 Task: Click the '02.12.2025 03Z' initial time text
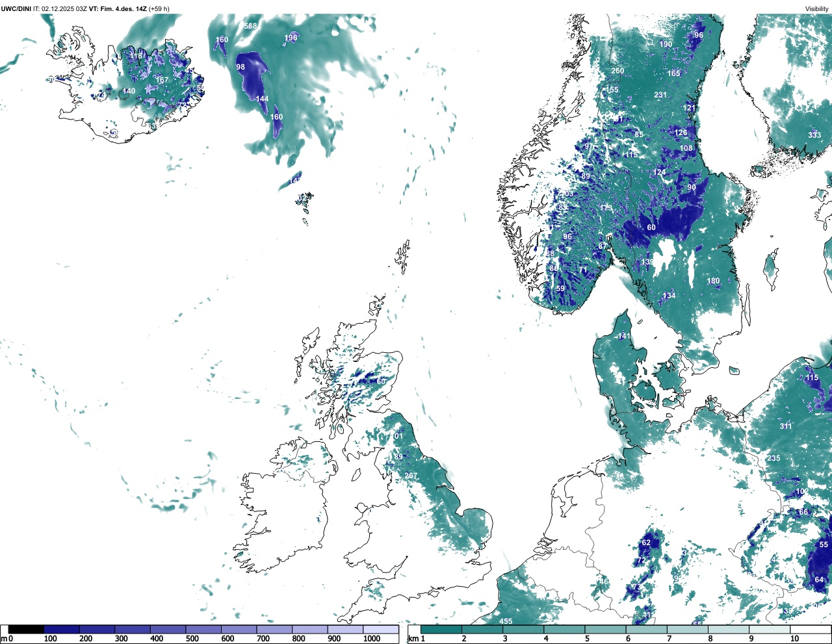[64, 8]
